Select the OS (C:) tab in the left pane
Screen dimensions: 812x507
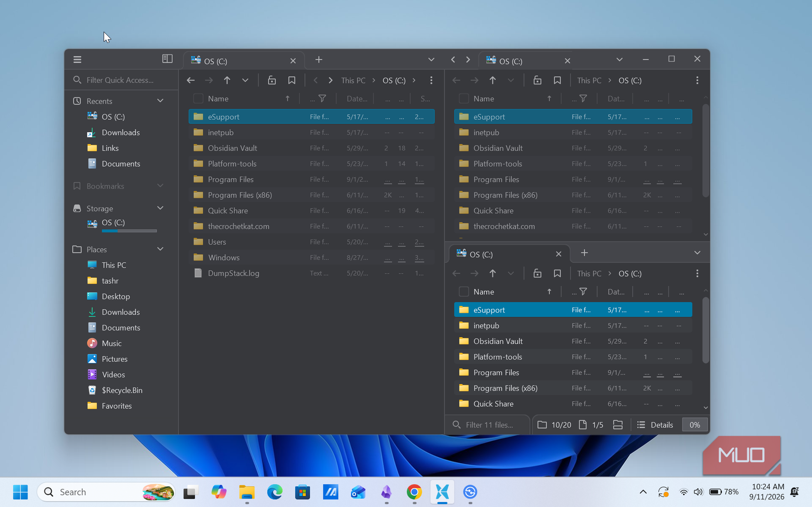tap(244, 60)
